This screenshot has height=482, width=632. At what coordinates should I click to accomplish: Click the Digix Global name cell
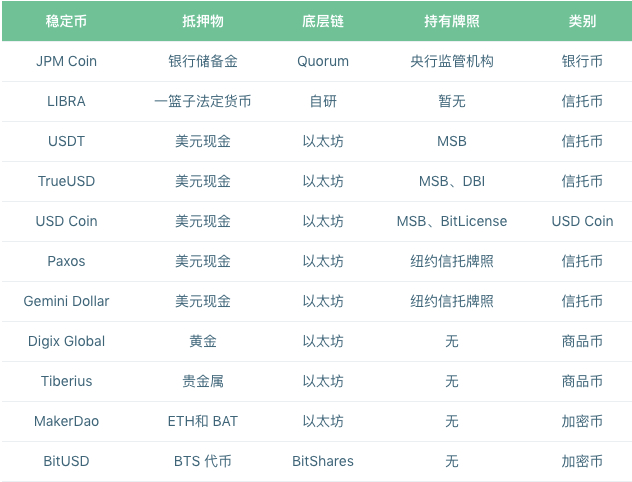click(66, 341)
